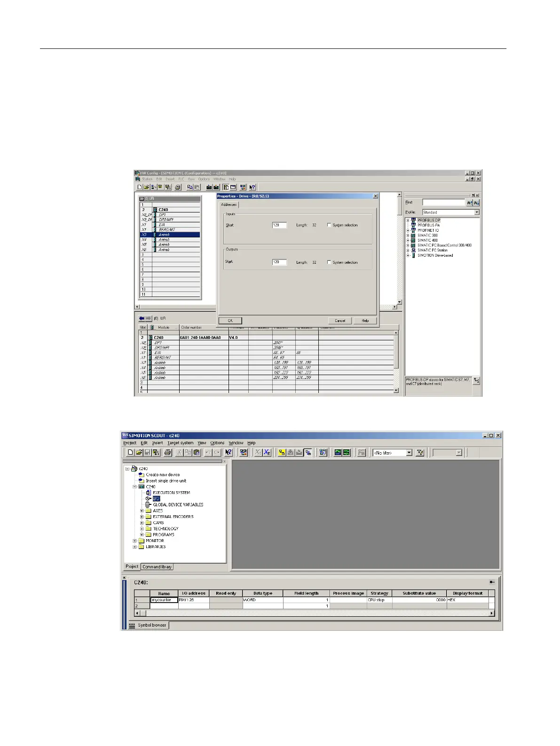Click New project icon in SCOUT toolbar
This screenshot has width=560, height=746.
[130, 452]
